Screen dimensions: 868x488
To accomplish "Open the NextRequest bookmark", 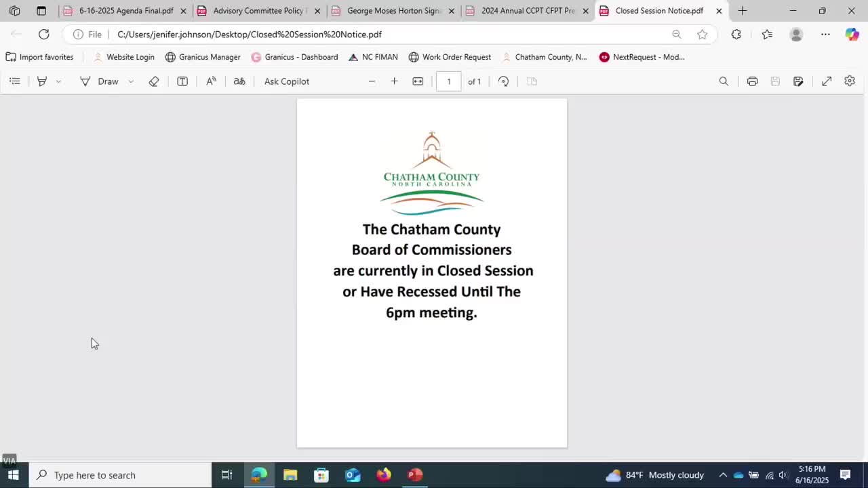I will [x=642, y=57].
